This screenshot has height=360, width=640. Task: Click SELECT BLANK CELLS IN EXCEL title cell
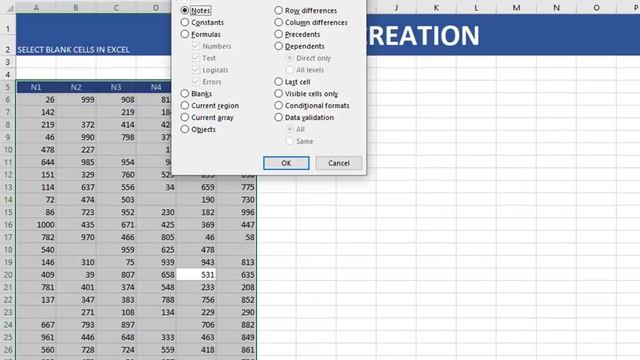(x=73, y=49)
